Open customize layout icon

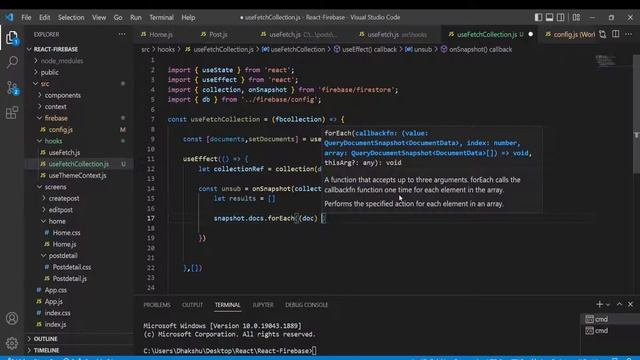coord(576,17)
